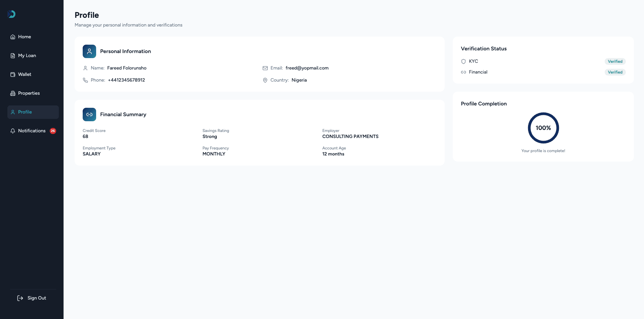
Task: Click the Pay Frequency value MONTHLY
Action: (214, 154)
